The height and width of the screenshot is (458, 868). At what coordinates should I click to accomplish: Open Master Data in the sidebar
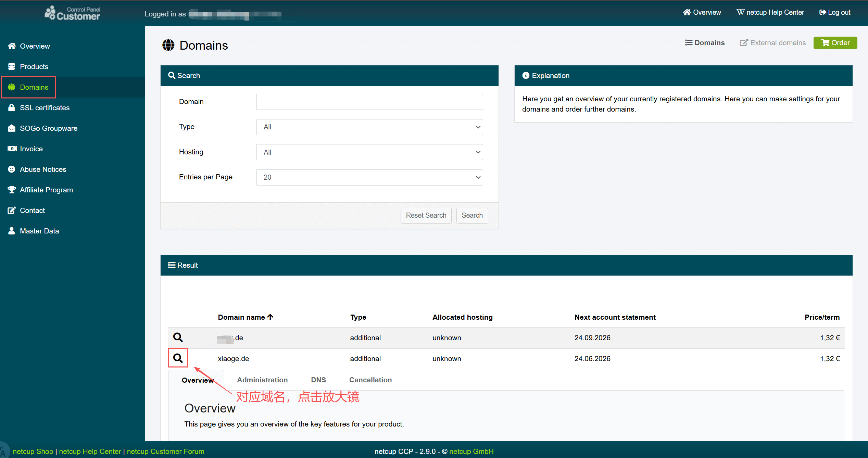tap(39, 231)
